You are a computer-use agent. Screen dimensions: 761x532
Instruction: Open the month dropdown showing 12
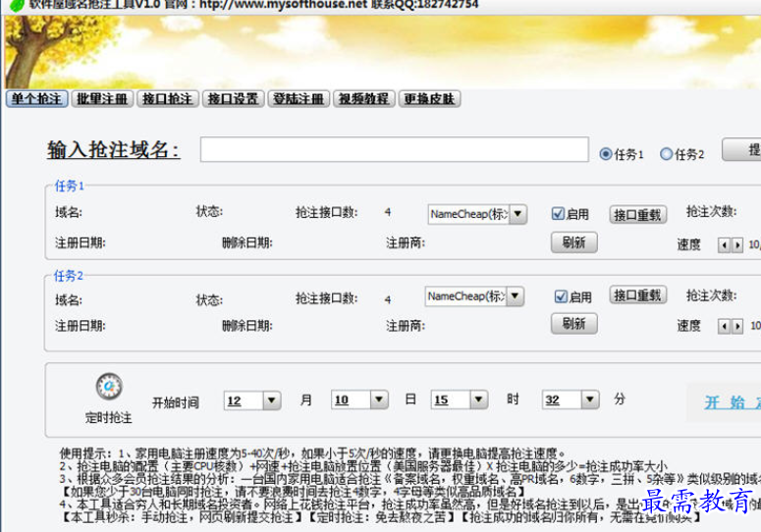pos(272,400)
